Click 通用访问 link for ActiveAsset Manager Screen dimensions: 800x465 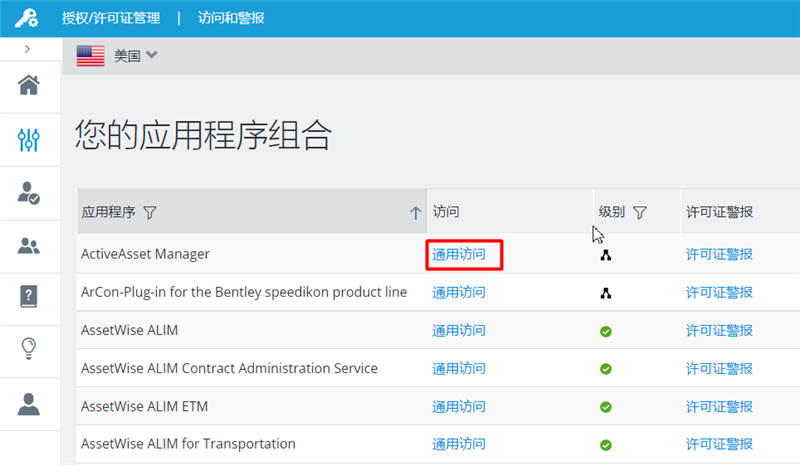pos(459,254)
